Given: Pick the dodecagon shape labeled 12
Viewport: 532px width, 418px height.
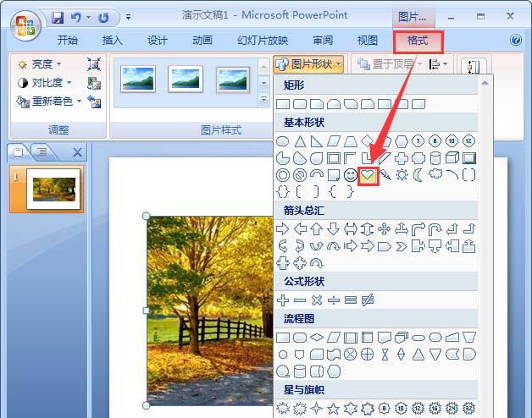Looking at the screenshot, I should (468, 141).
